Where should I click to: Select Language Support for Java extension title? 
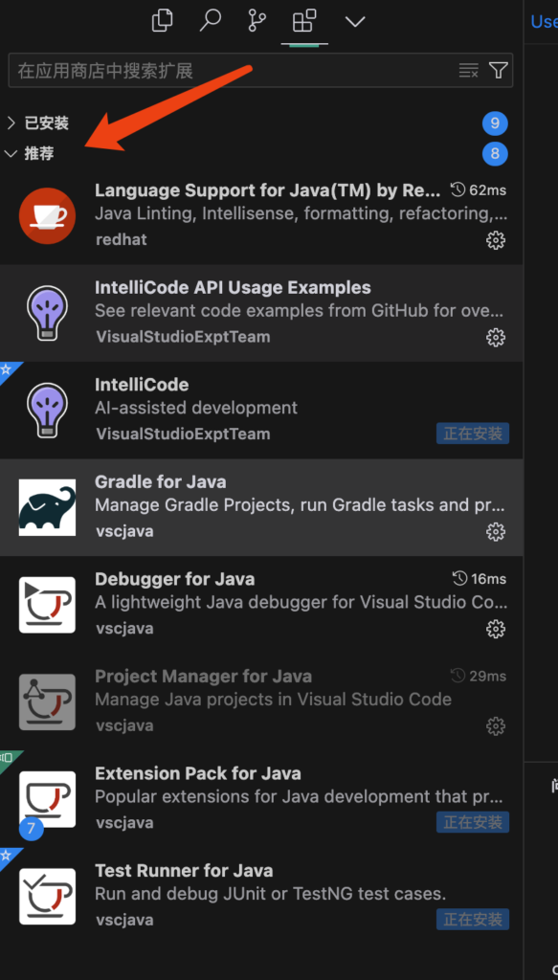tap(267, 190)
